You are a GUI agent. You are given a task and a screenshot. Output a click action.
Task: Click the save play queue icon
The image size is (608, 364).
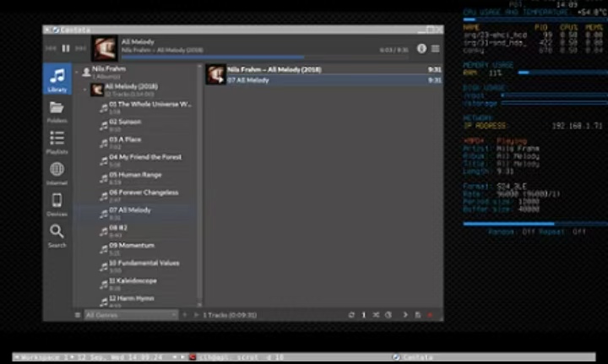[x=418, y=315]
